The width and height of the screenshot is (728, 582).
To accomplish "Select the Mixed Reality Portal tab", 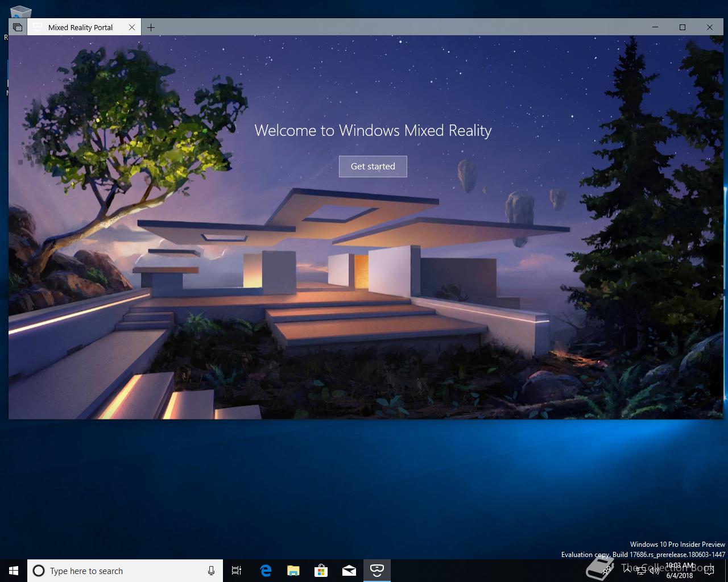I will coord(84,27).
